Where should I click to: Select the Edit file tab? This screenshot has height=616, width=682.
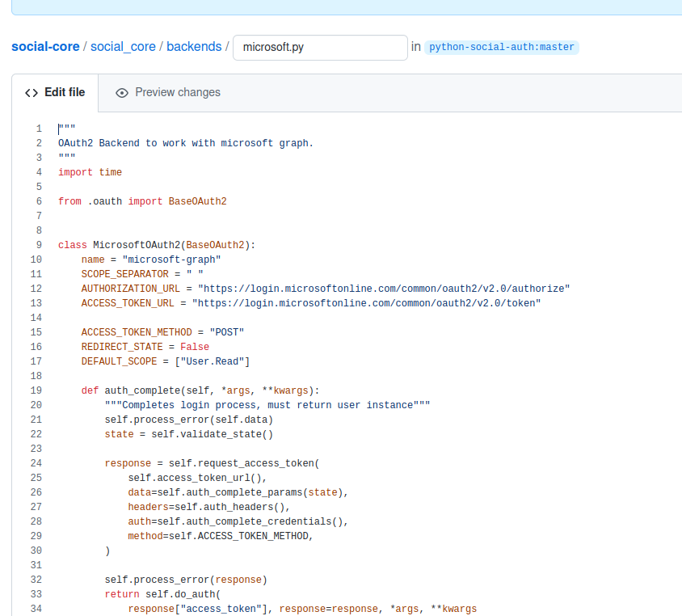pos(53,92)
